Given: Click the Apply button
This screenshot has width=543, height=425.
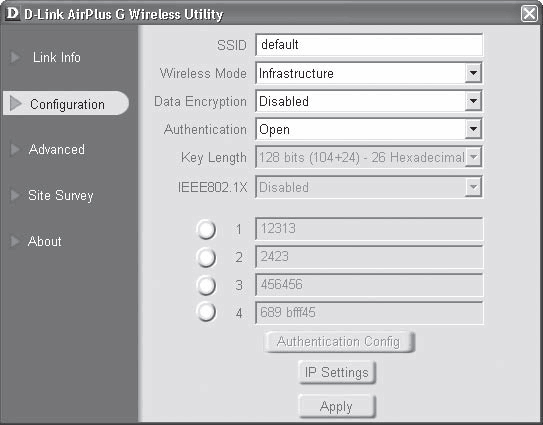Looking at the screenshot, I should click(x=337, y=406).
